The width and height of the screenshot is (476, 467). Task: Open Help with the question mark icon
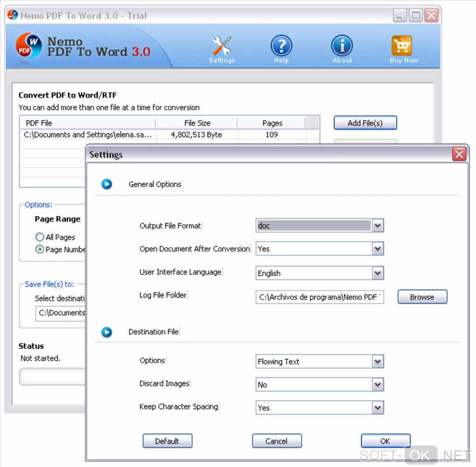281,46
